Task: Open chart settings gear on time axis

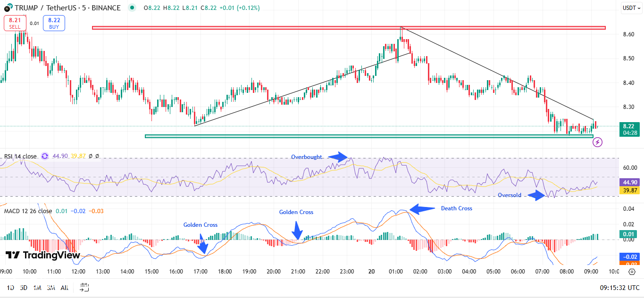Action: [x=632, y=272]
